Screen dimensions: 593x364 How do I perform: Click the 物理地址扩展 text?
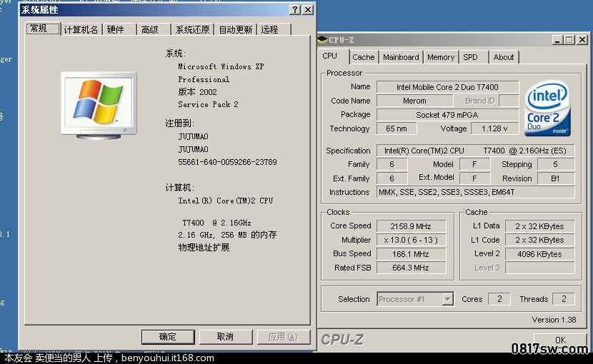pyautogui.click(x=204, y=248)
